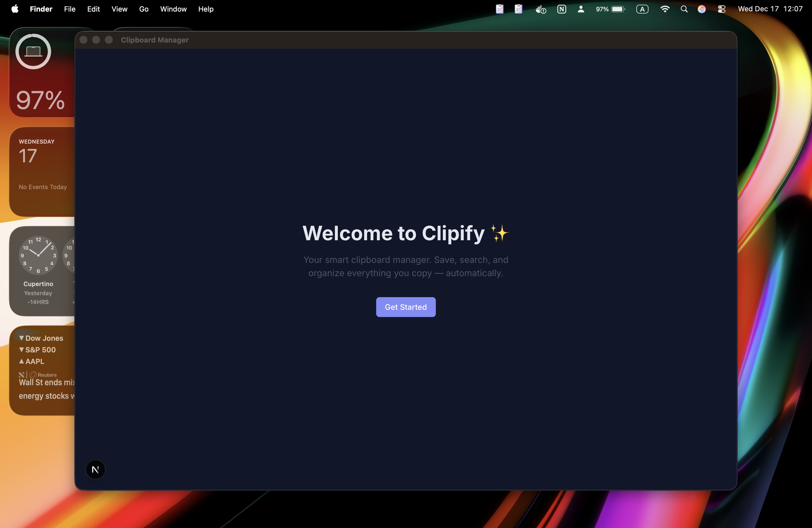This screenshot has width=812, height=528.
Task: Click the user account icon in the menu bar
Action: 581,9
